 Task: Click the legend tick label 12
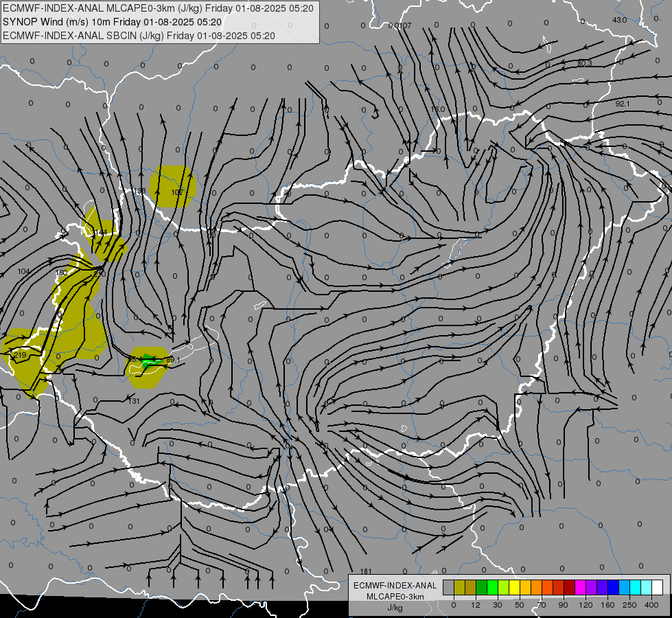[x=475, y=605]
